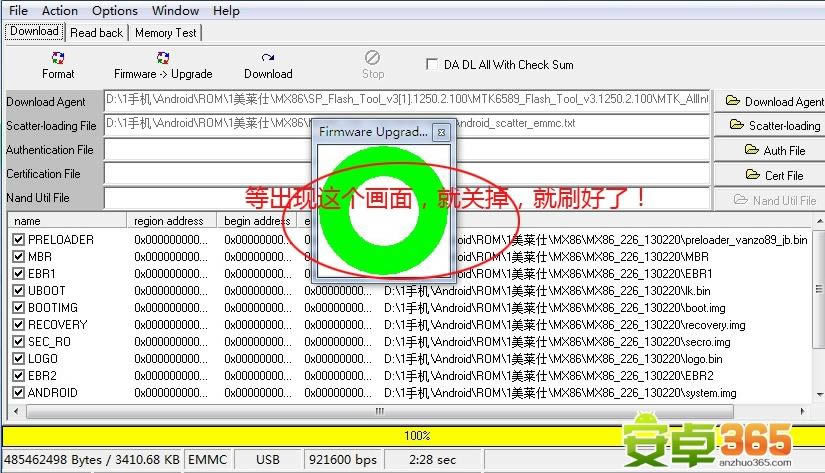
Task: Uncheck the PRELOADER partition checkbox
Action: pos(18,240)
